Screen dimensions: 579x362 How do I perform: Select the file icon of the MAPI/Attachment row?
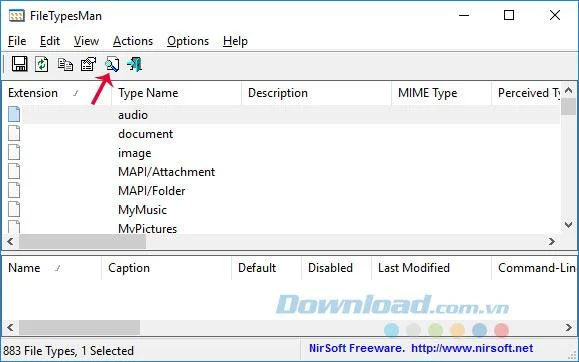(14, 171)
